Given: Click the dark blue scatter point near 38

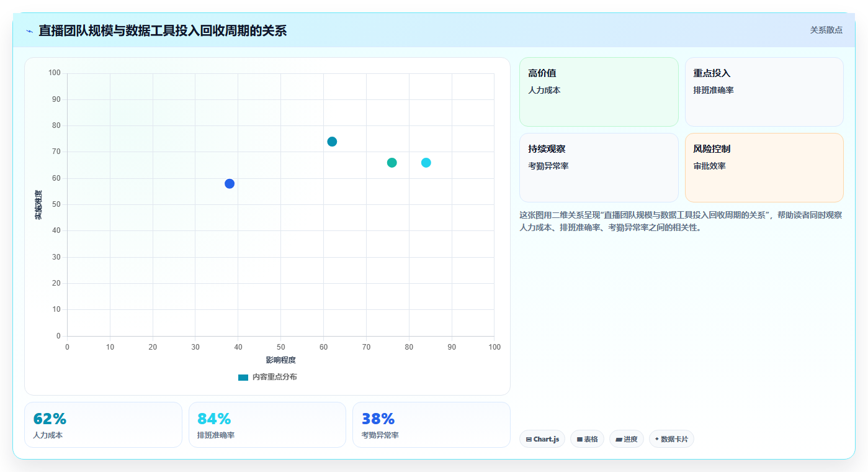Looking at the screenshot, I should (230, 184).
